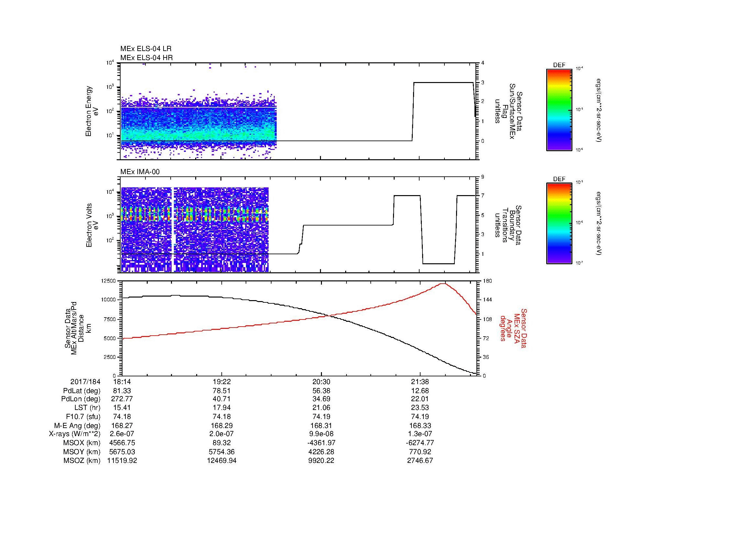Click the '2017/184' date label
Image resolution: width=756 pixels, height=534 pixels.
coord(85,382)
